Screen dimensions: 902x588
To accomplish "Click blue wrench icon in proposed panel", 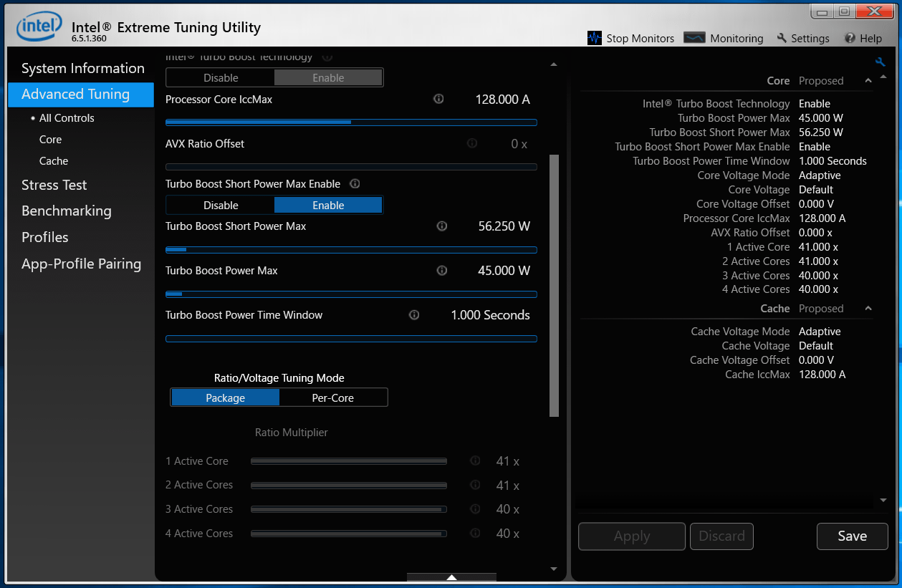I will tap(881, 62).
